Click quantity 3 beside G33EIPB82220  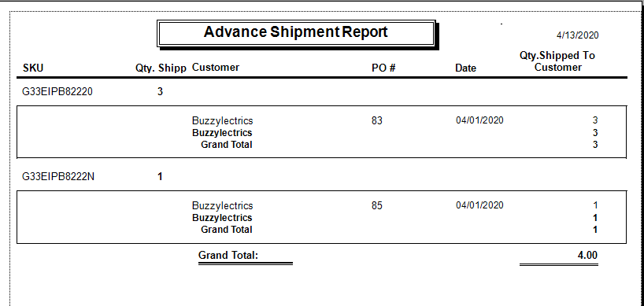(160, 91)
